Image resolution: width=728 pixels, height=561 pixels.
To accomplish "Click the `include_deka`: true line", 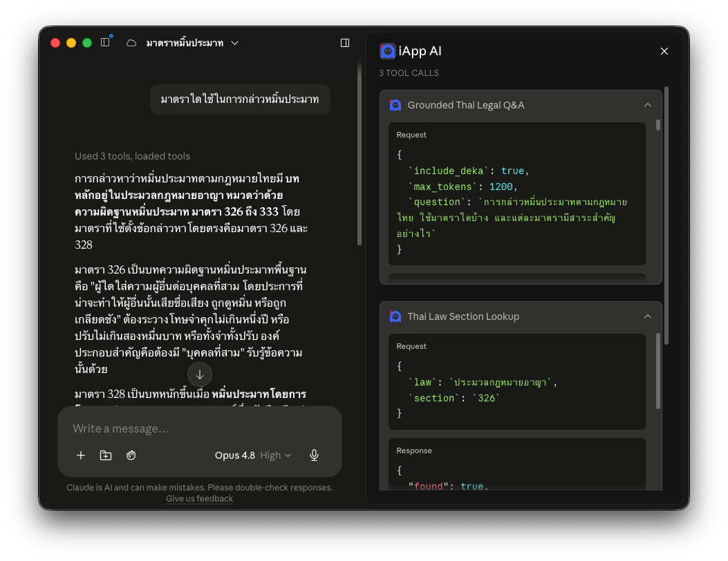I will coord(469,171).
